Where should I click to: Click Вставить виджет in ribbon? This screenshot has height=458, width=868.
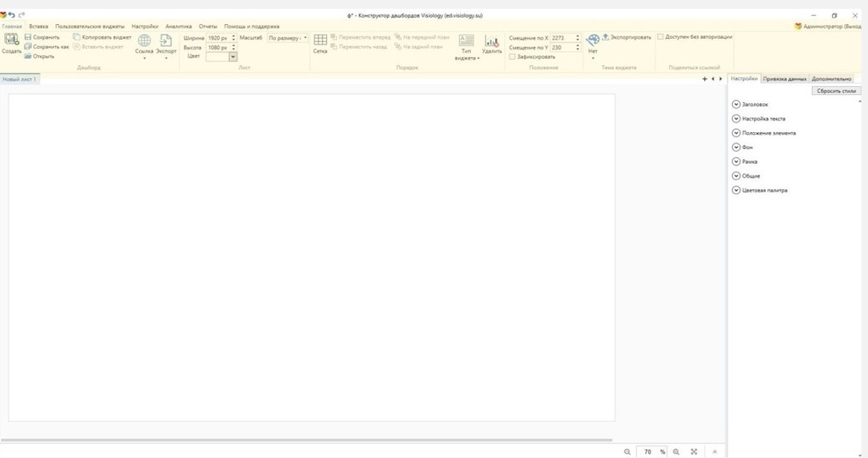coord(99,47)
